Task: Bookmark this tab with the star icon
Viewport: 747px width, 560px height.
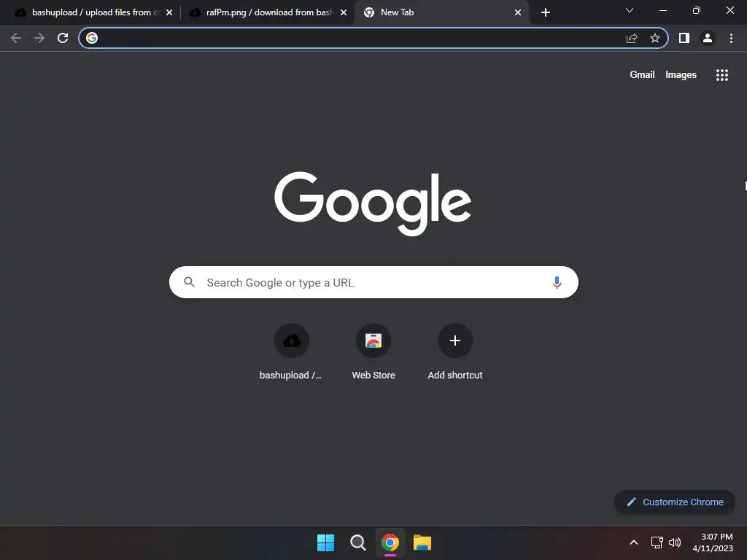Action: 655,38
